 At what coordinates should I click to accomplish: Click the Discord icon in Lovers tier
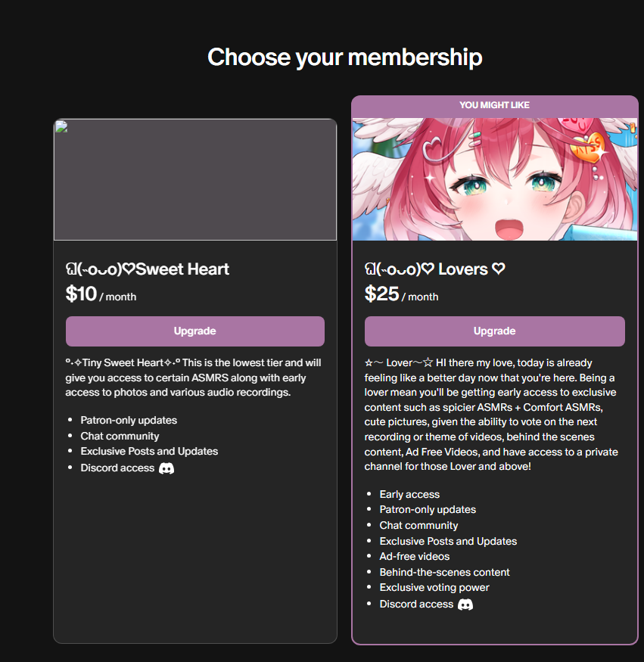click(465, 605)
